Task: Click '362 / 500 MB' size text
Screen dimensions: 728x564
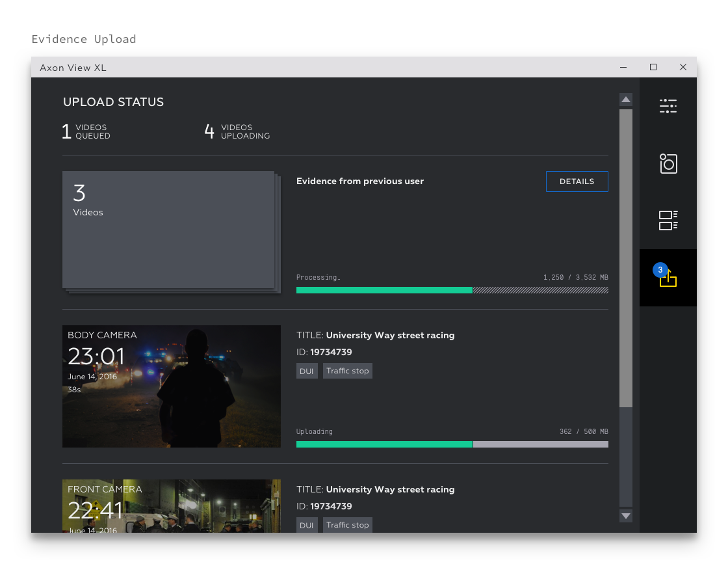Action: pos(584,431)
